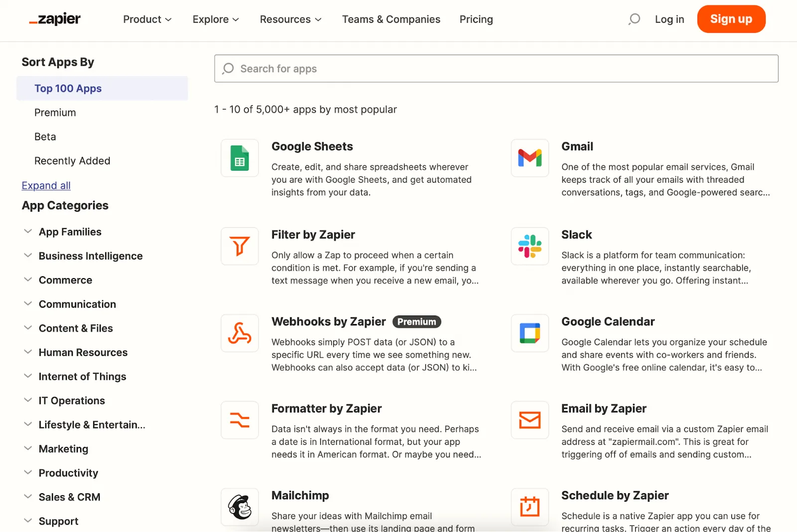Viewport: 797px width, 532px height.
Task: Click the Formatter by Zapier icon
Action: point(240,420)
